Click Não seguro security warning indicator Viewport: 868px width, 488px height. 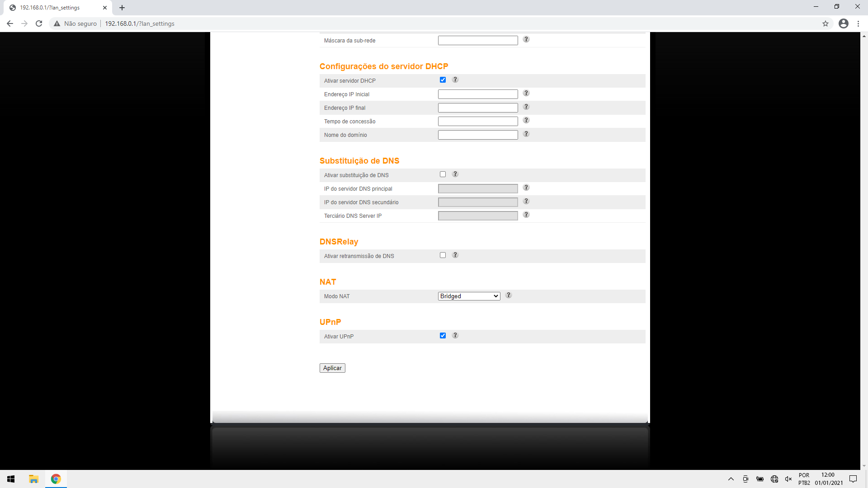75,23
